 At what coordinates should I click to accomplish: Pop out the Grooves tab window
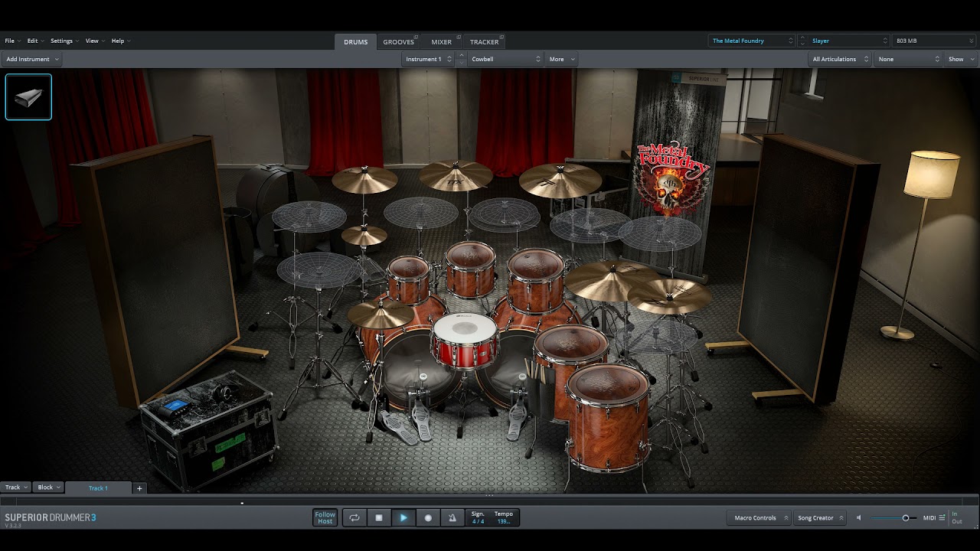click(x=416, y=37)
